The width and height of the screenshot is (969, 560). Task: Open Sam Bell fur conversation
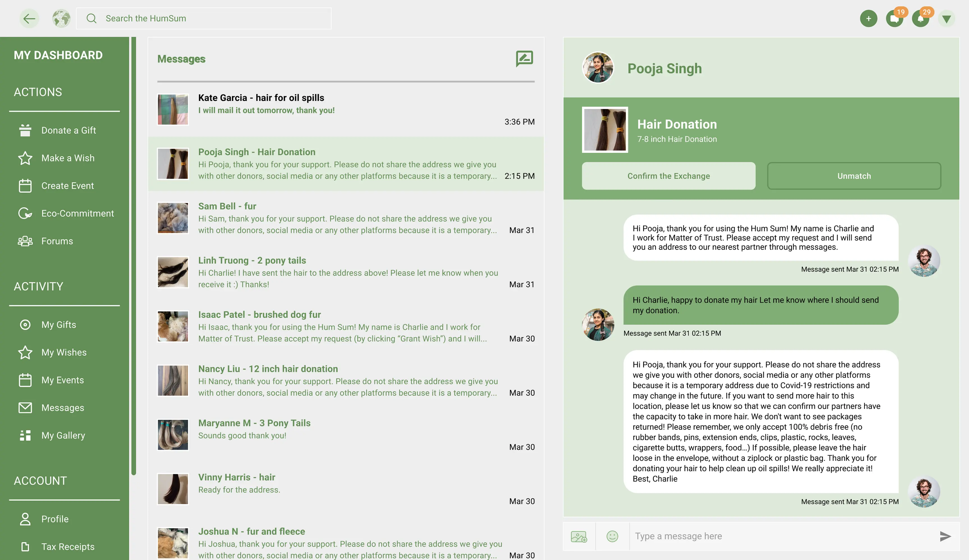click(x=346, y=218)
